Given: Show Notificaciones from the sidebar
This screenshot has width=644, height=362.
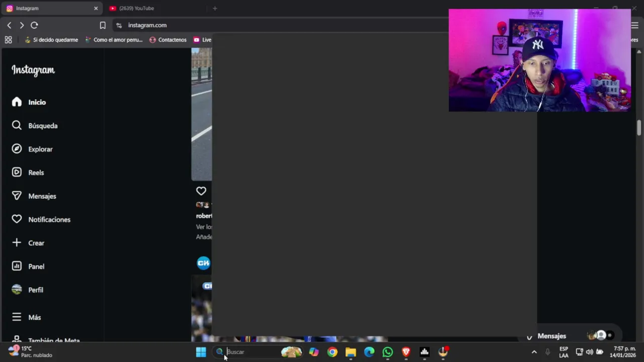Looking at the screenshot, I should click(x=41, y=219).
